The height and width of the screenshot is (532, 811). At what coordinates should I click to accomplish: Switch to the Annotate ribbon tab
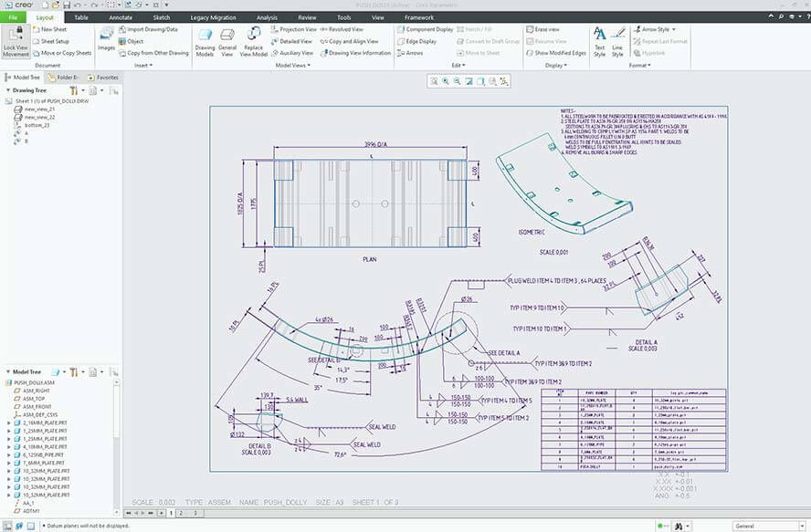[120, 17]
